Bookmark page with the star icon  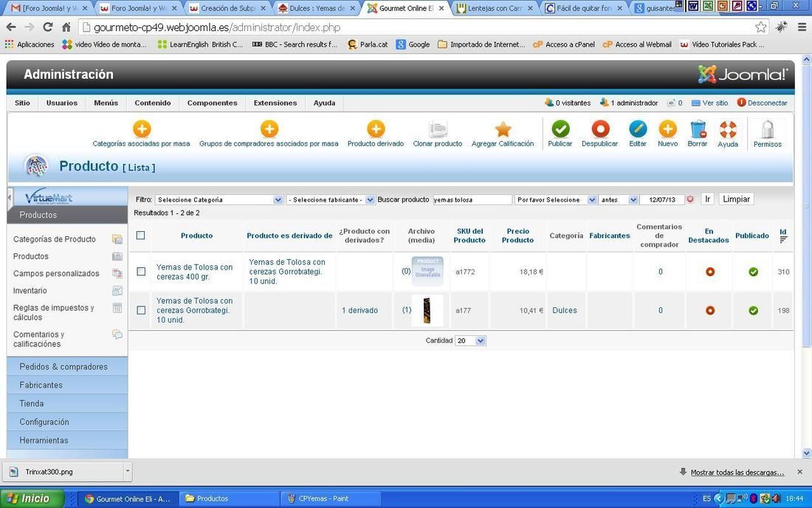tap(761, 27)
